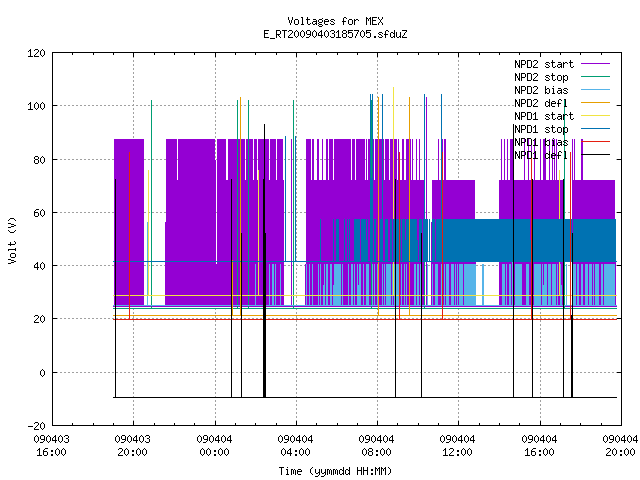This screenshot has width=640, height=480.
Task: Click the 'Time (yymmdd HH:MM)' x-axis title
Action: click(335, 471)
